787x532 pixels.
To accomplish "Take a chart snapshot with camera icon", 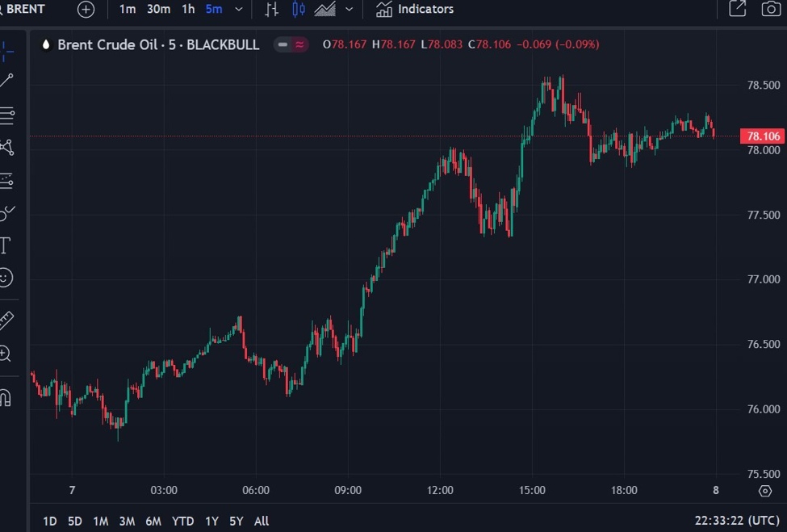I will click(x=770, y=9).
